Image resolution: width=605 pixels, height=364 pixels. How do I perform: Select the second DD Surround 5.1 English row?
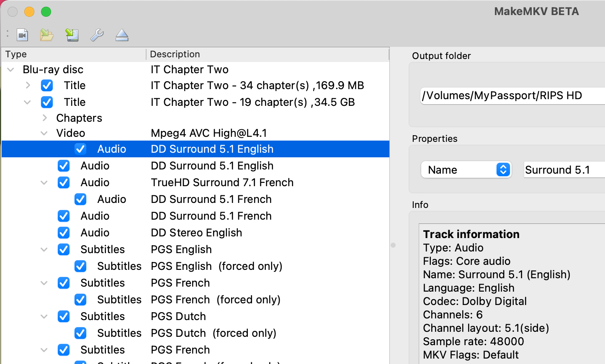point(196,166)
